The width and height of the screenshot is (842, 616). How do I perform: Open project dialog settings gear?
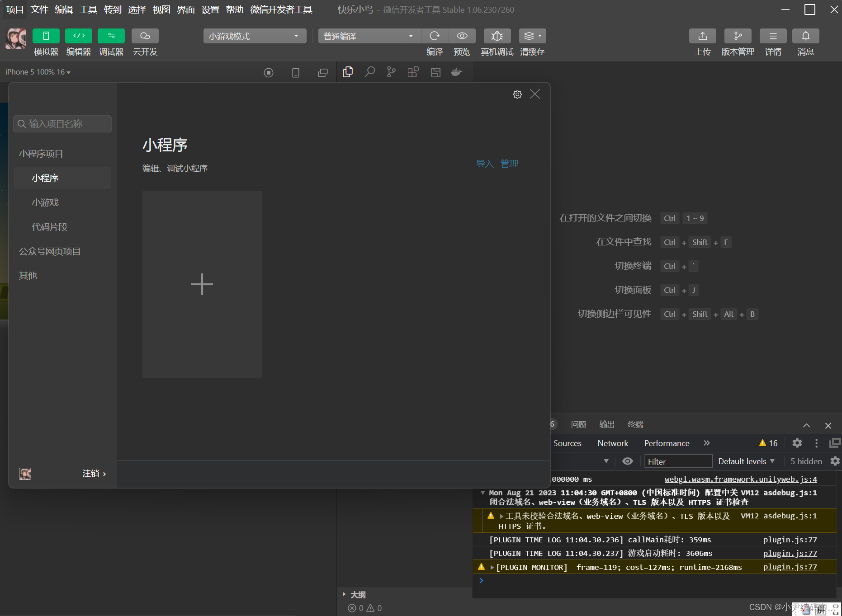pos(517,94)
